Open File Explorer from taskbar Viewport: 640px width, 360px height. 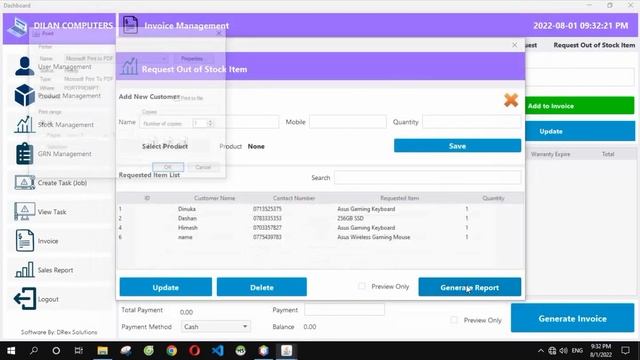[x=102, y=351]
